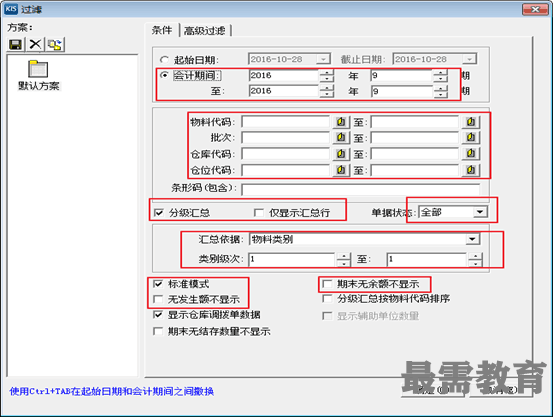
Task: Click the delete scheme X icon
Action: (x=35, y=44)
